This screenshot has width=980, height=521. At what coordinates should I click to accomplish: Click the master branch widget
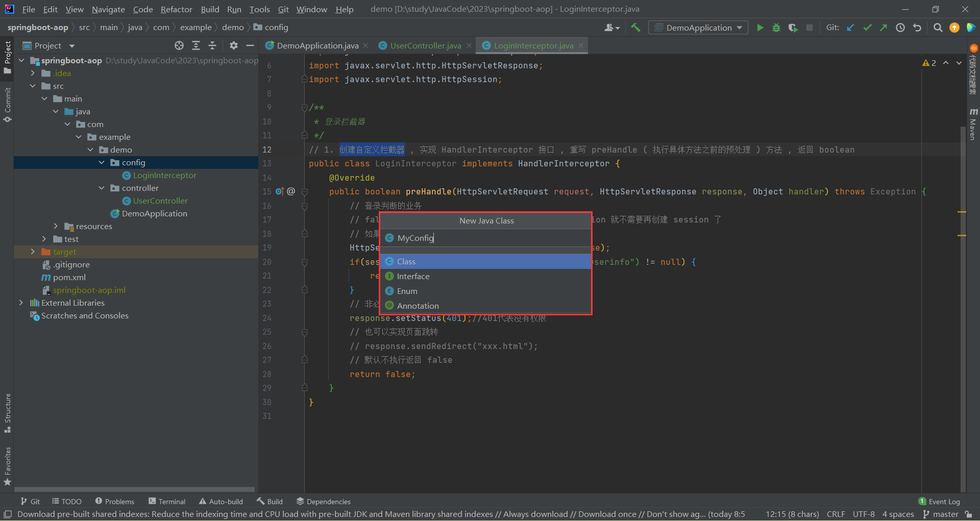coord(941,514)
